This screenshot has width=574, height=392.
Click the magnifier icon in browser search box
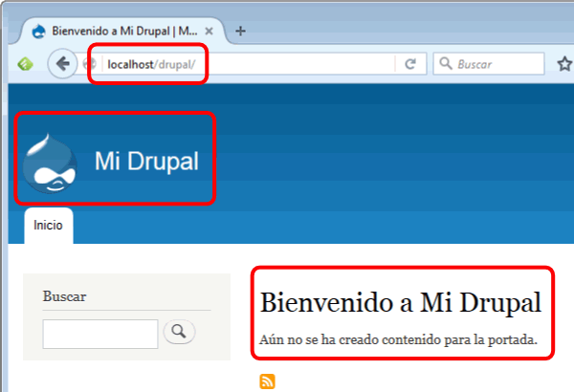[446, 63]
